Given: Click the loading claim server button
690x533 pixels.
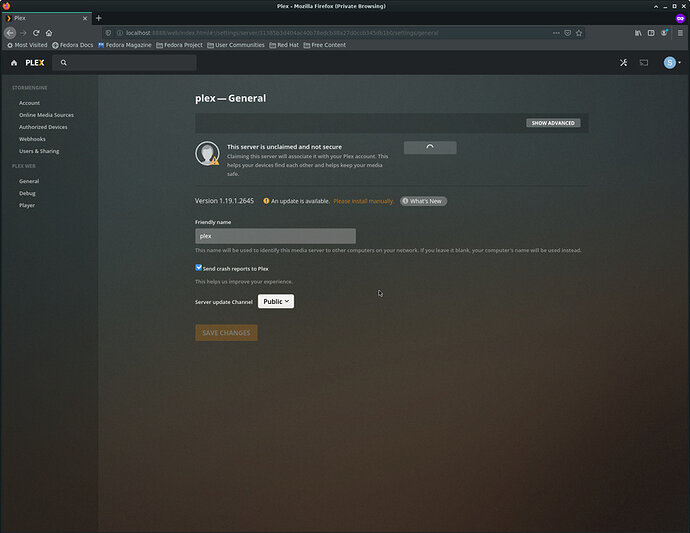Looking at the screenshot, I should coord(430,148).
